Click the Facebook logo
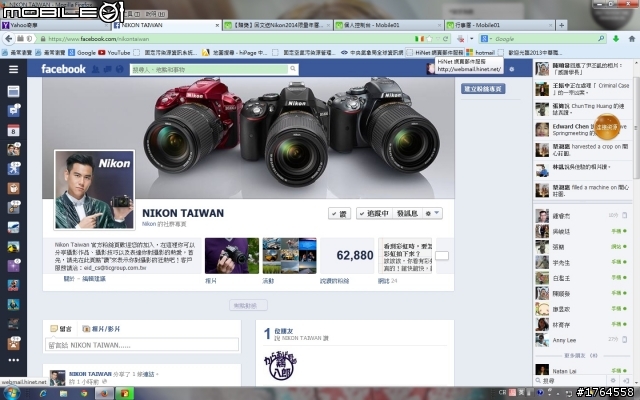Screen dimensions: 640x400 (x=63, y=69)
